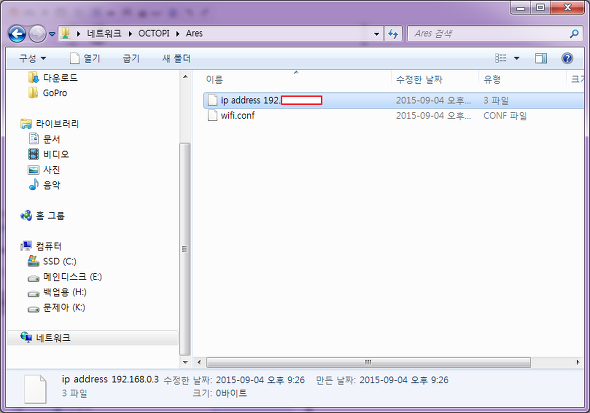
Task: Toggle the preview pane icon
Action: pos(541,58)
